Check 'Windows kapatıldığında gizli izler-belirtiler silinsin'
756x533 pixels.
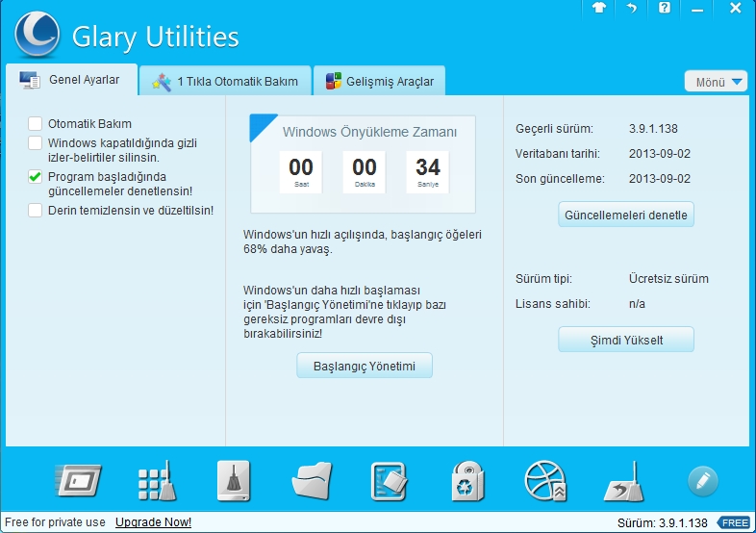pos(35,142)
